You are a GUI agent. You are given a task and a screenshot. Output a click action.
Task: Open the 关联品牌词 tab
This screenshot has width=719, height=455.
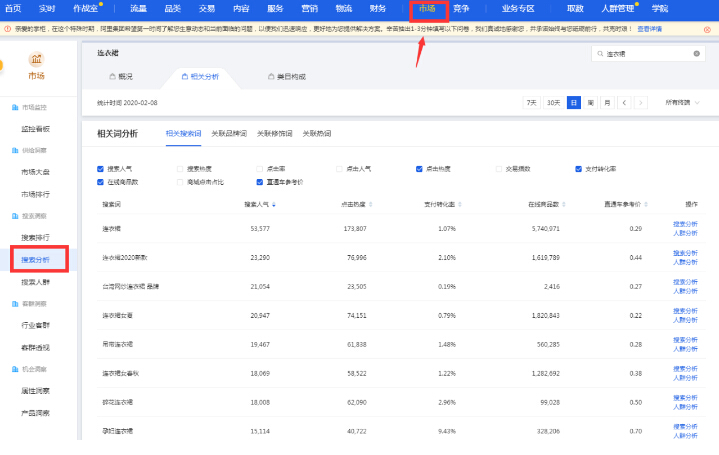tap(228, 133)
